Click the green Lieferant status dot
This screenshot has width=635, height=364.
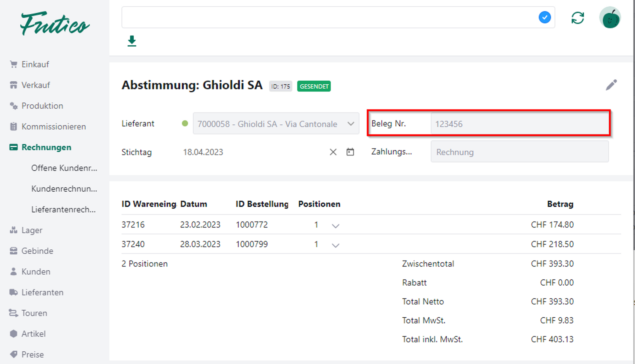click(x=185, y=123)
